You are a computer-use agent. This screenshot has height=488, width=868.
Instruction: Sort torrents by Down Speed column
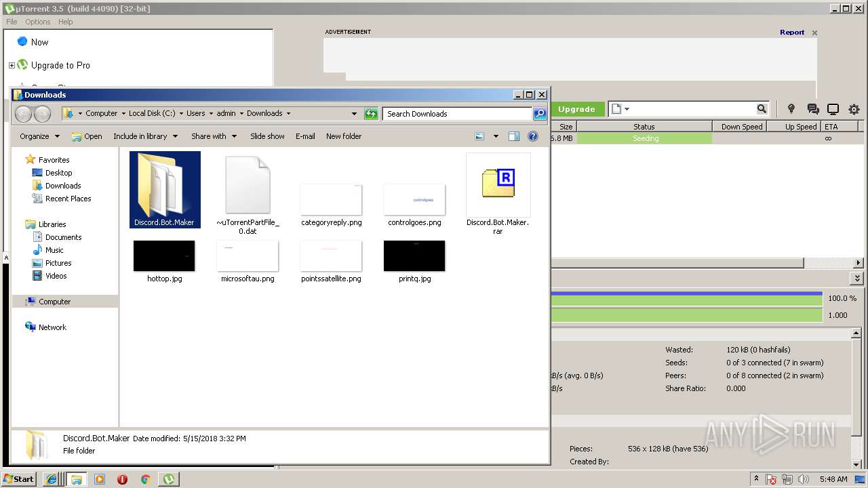click(741, 127)
